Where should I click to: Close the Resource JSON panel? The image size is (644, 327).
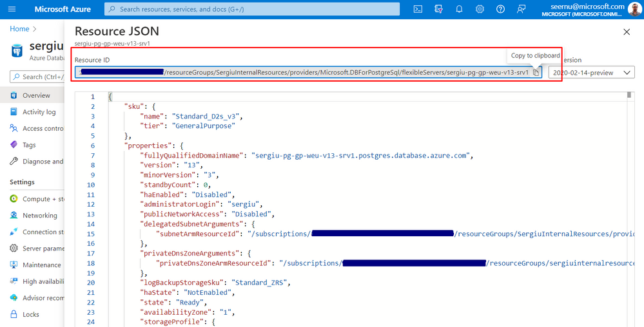[x=627, y=32]
